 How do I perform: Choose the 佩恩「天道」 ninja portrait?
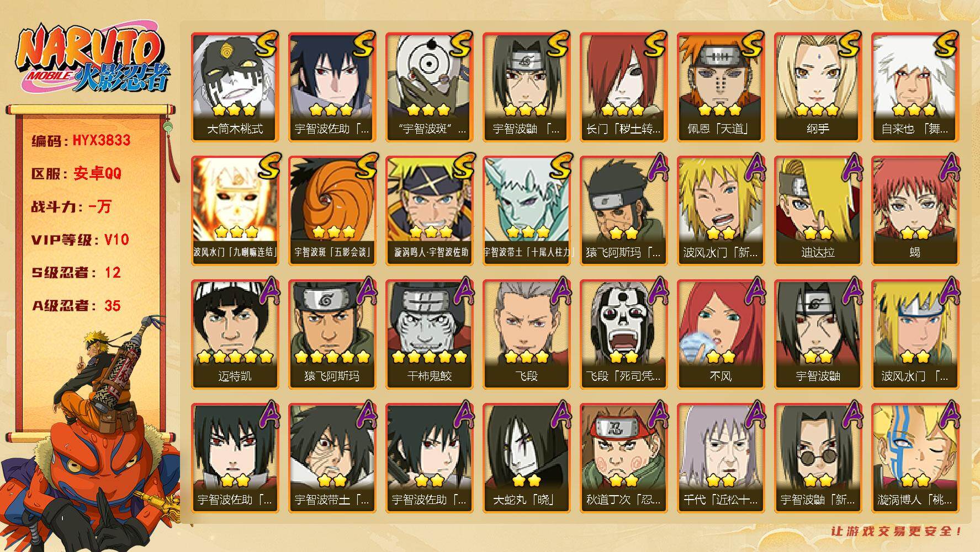tap(721, 87)
